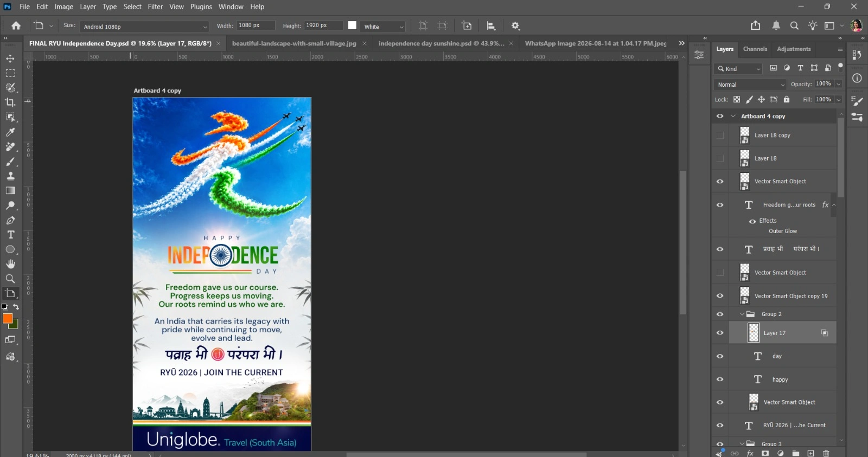Image resolution: width=868 pixels, height=457 pixels.
Task: Add a layer style with fx icon
Action: (750, 453)
